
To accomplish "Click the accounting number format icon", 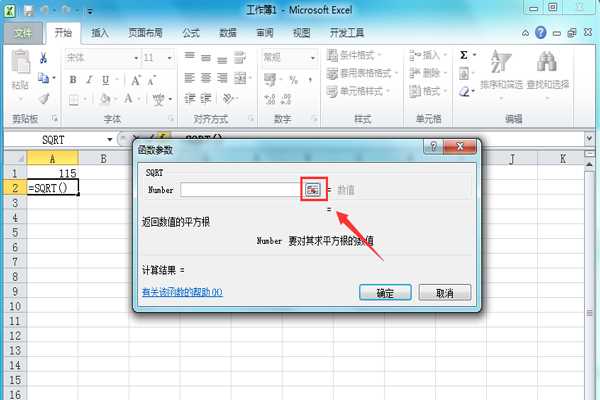I will 270,80.
